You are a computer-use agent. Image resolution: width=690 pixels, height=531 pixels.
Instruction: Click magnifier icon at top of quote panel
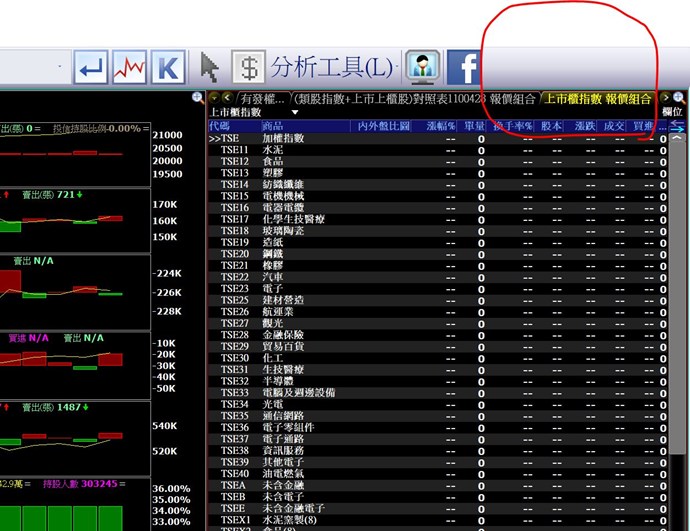(x=198, y=98)
